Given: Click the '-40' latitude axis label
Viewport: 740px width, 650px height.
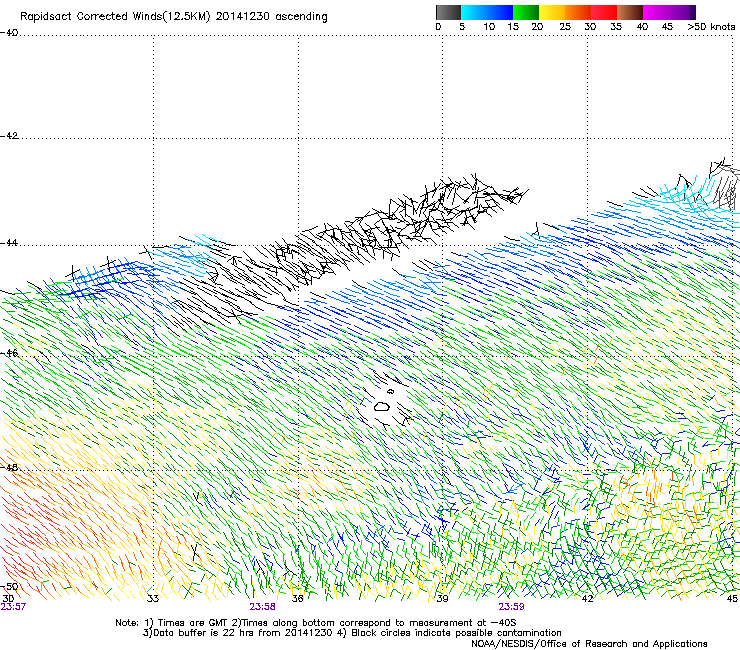Looking at the screenshot, I should (x=9, y=33).
